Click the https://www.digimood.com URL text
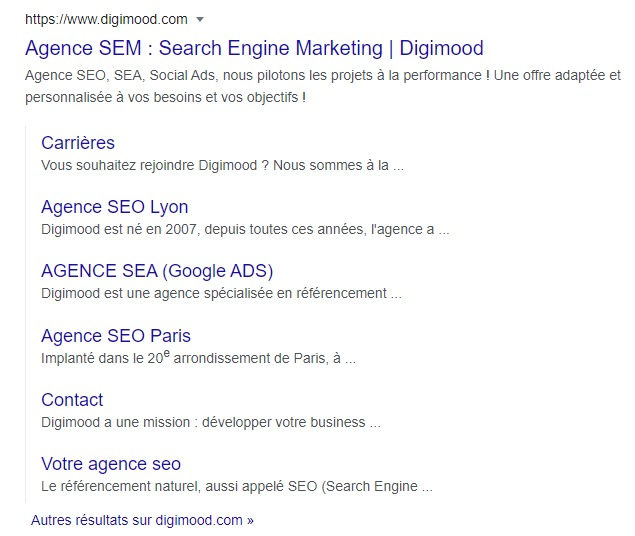Screen dimensions: 635x536 [106, 19]
